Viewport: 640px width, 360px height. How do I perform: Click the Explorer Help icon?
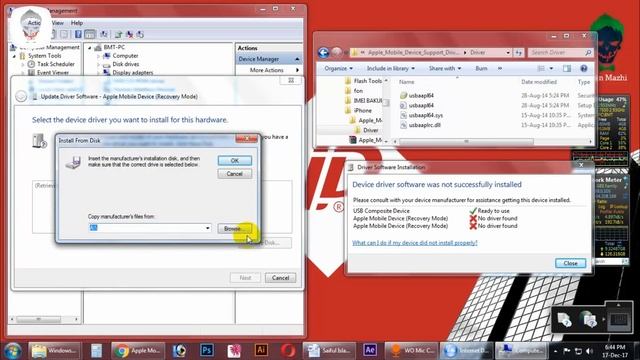point(584,69)
